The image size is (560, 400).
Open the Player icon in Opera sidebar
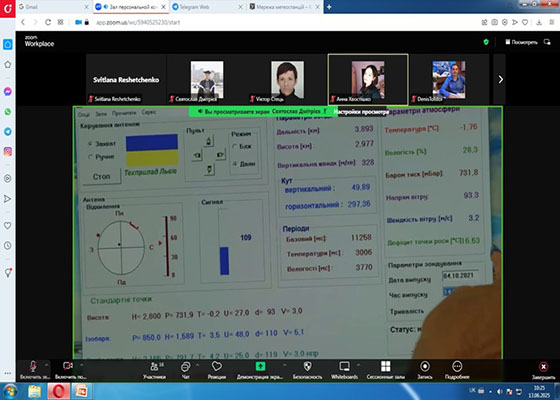(8, 178)
